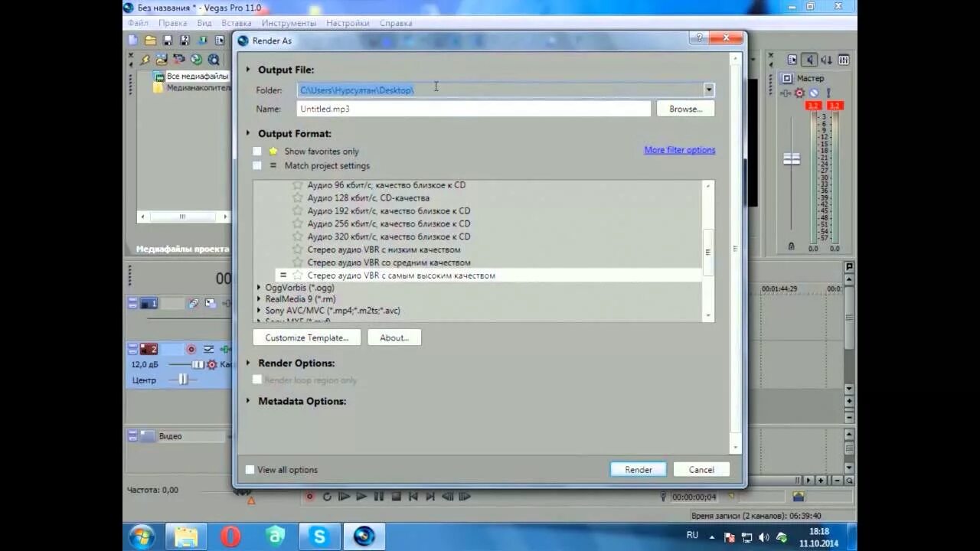The height and width of the screenshot is (551, 980).
Task: Expand the Render Options section
Action: click(248, 363)
